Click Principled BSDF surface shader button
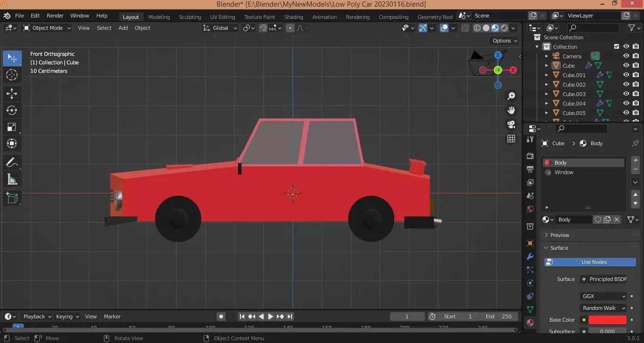Image resolution: width=644 pixels, height=343 pixels. [x=604, y=279]
